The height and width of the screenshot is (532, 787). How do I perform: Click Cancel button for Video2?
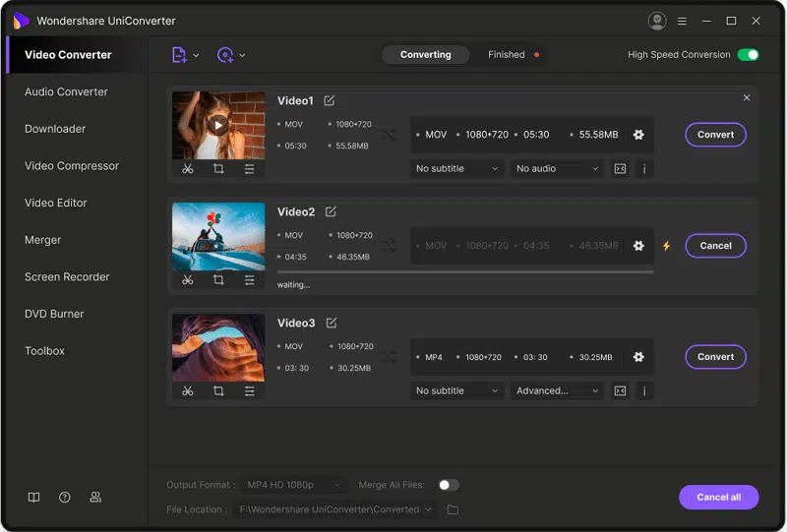point(715,246)
